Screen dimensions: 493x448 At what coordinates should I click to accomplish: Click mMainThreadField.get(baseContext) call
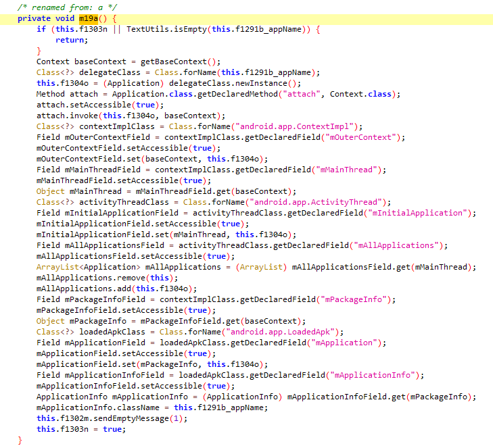214,191
